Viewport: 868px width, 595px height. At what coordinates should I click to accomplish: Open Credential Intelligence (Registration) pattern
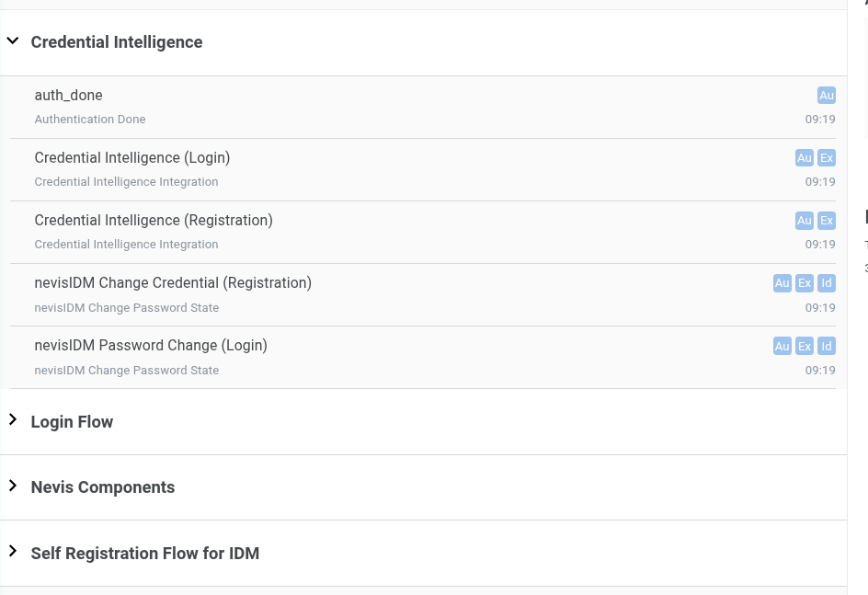tap(154, 221)
